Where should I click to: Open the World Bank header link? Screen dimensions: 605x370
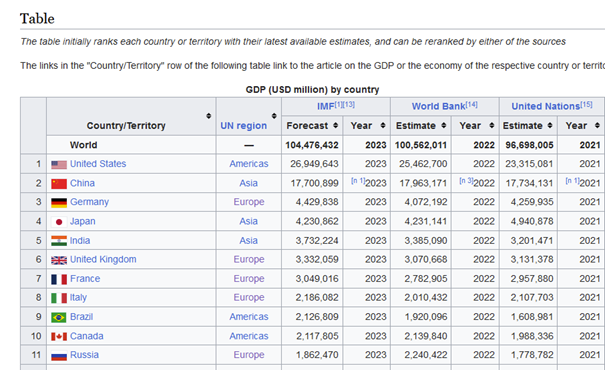pos(438,106)
